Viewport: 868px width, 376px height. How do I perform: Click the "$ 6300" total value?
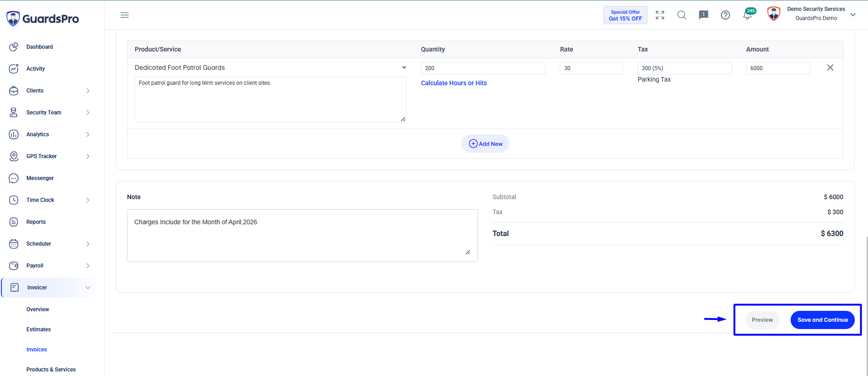[x=832, y=233]
